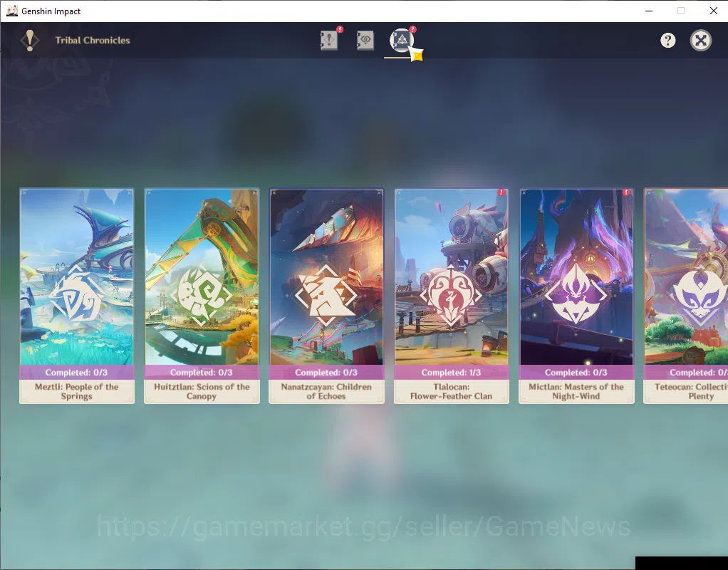Click the Genshin Impact window title icon
Screen dimensions: 728x570
click(12, 11)
